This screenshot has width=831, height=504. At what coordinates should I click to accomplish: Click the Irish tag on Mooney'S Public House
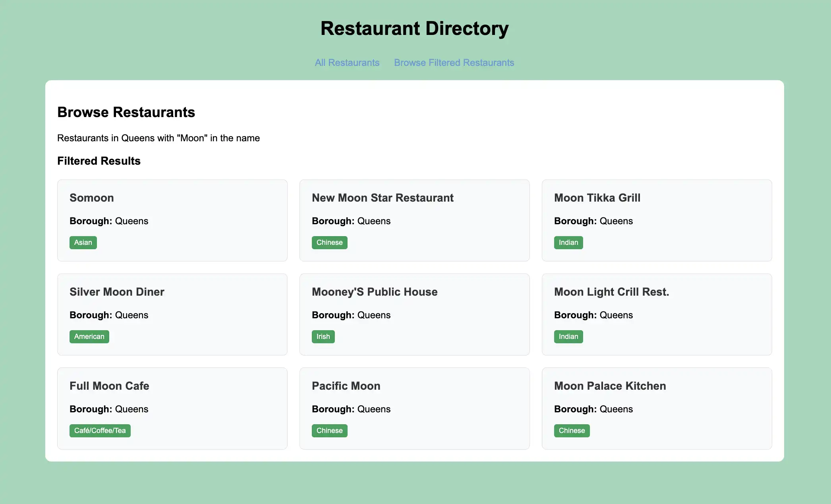[323, 337]
